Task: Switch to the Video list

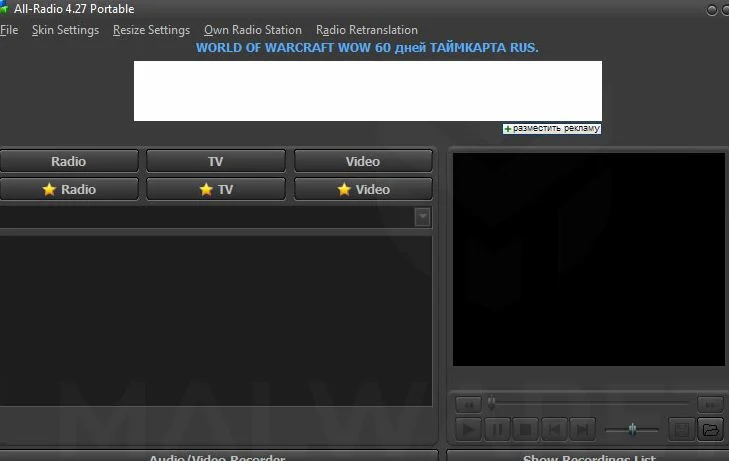Action: [x=363, y=161]
